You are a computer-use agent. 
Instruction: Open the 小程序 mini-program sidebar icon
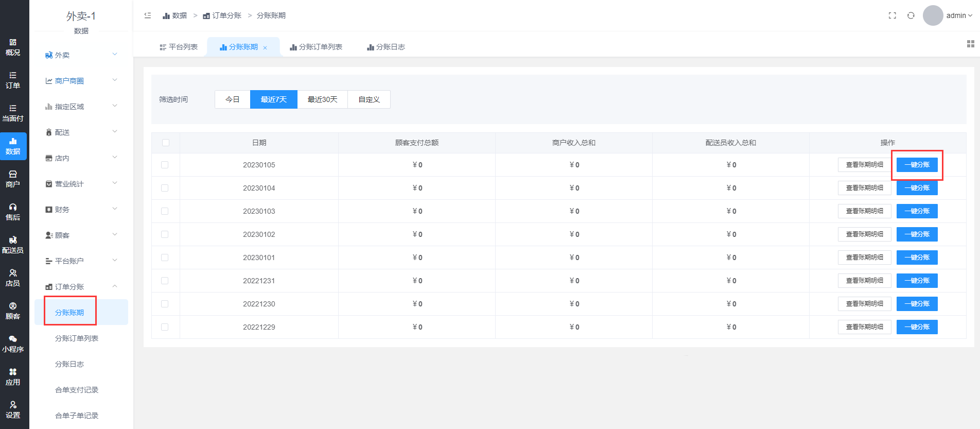[13, 344]
